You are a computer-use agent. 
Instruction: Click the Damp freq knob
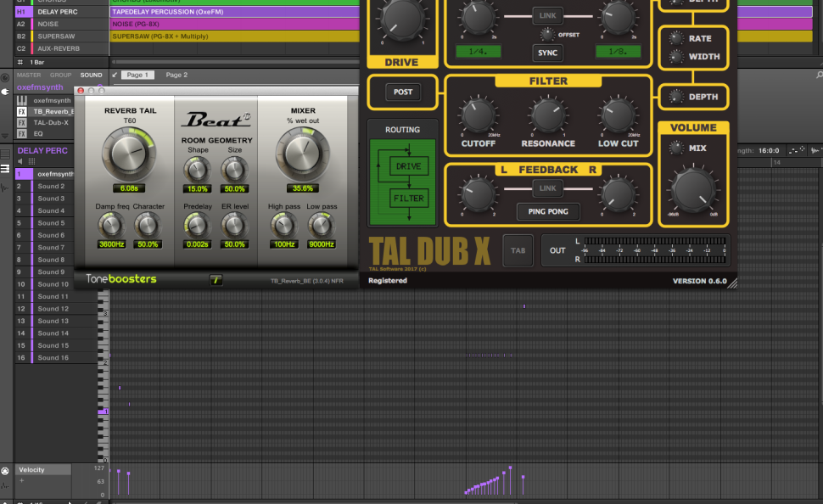[x=111, y=226]
